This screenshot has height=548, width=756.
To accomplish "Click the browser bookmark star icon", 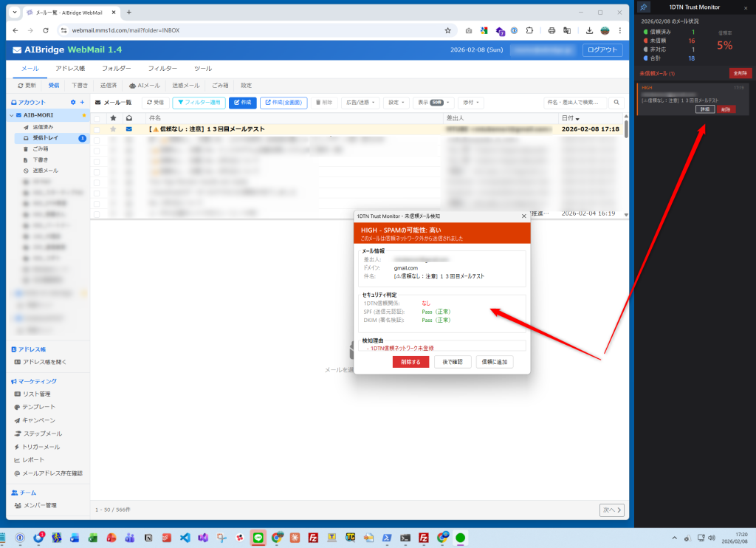I will tap(447, 30).
